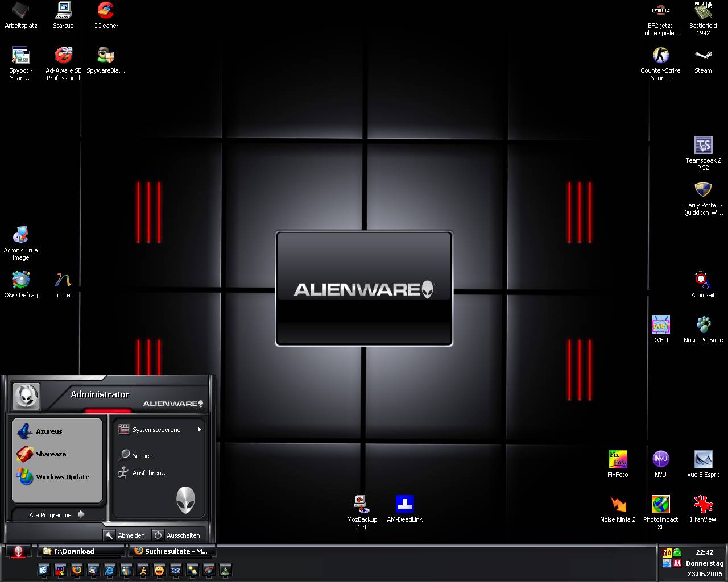Click the Atomzeit clock icon

(703, 285)
